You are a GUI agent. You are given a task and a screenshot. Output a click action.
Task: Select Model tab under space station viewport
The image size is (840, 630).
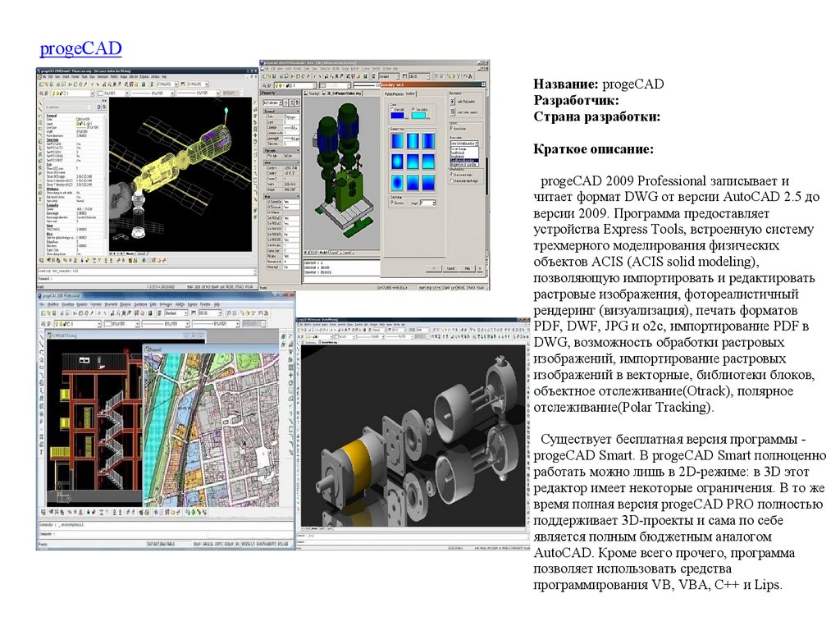pos(130,253)
